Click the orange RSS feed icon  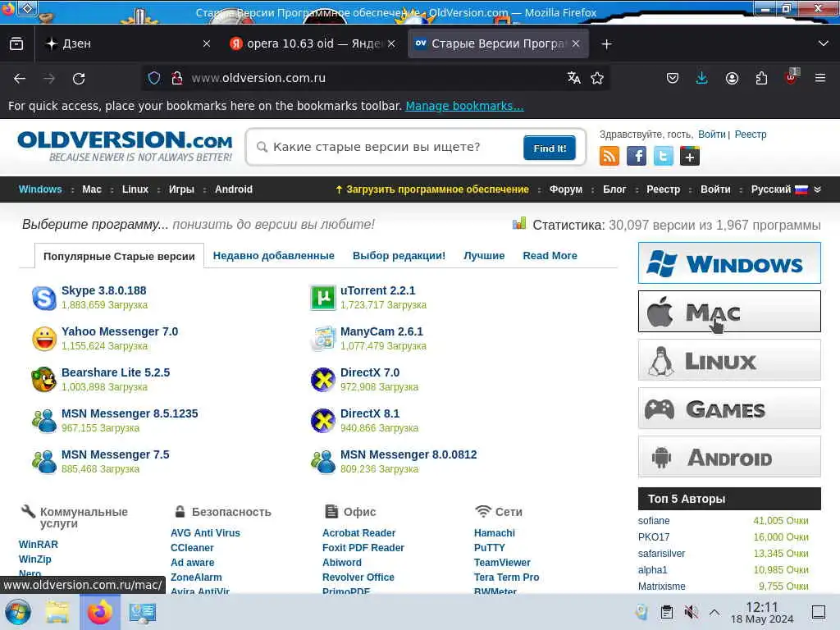click(x=609, y=156)
